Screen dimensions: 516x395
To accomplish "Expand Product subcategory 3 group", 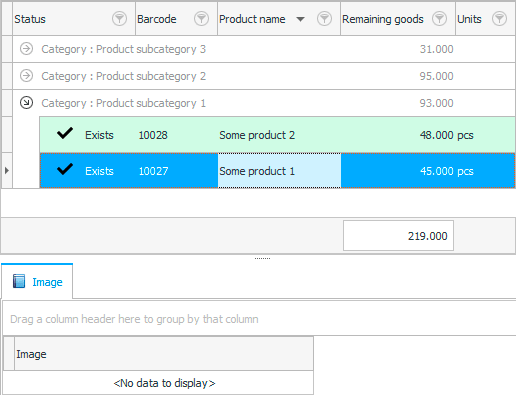I will [x=26, y=49].
